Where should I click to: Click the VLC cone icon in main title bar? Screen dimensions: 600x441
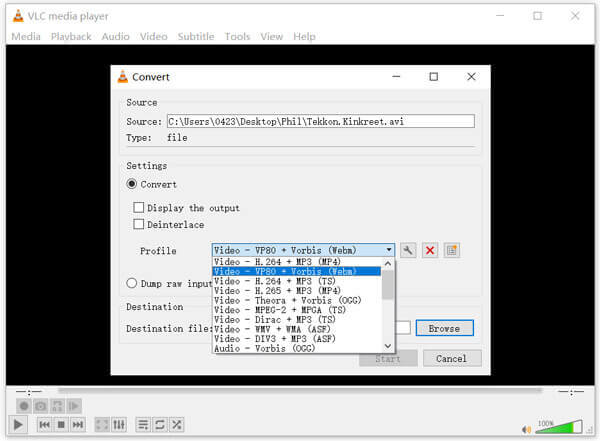click(x=18, y=16)
